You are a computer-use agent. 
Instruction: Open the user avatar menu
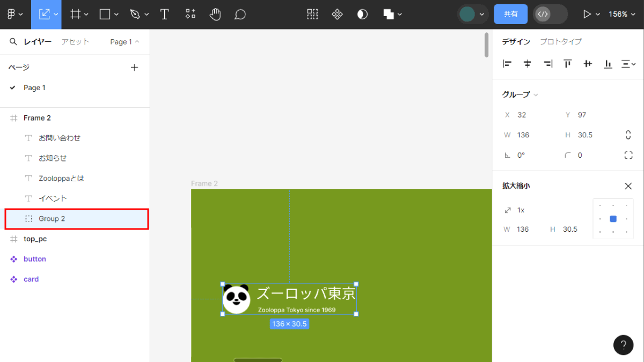[x=473, y=14]
